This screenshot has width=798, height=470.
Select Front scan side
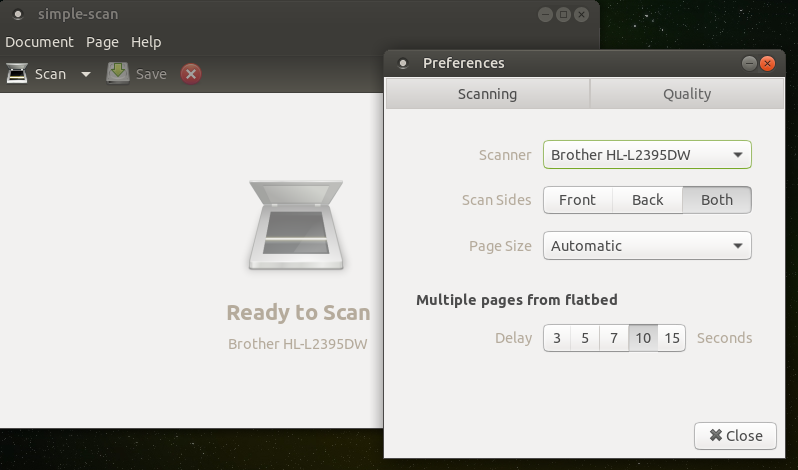[578, 200]
